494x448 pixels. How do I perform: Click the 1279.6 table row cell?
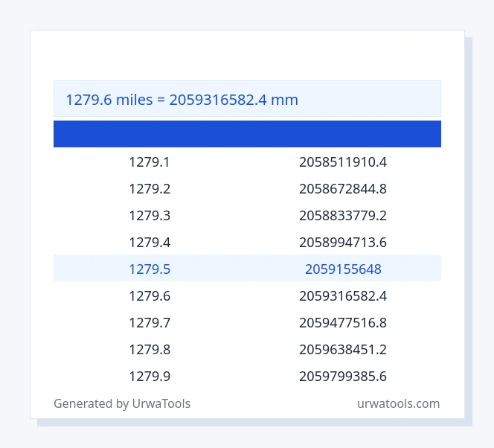pyautogui.click(x=150, y=296)
